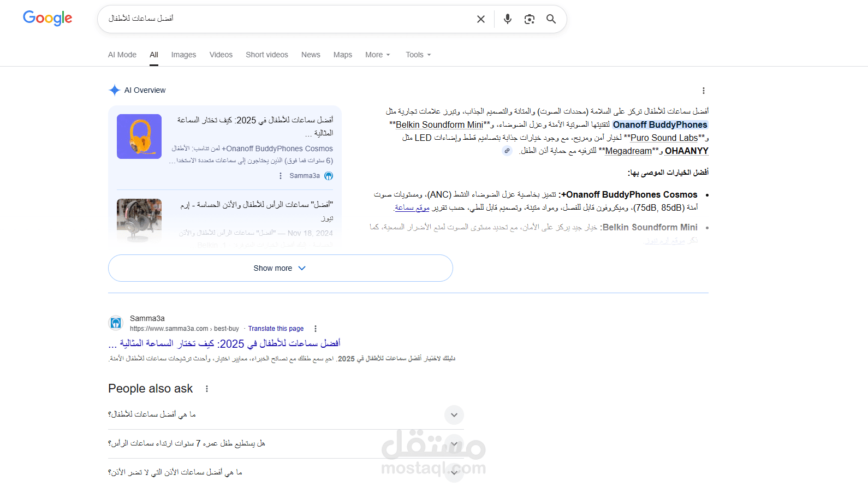Click AI Overview label text
This screenshot has width=868, height=487.
pyautogui.click(x=145, y=90)
